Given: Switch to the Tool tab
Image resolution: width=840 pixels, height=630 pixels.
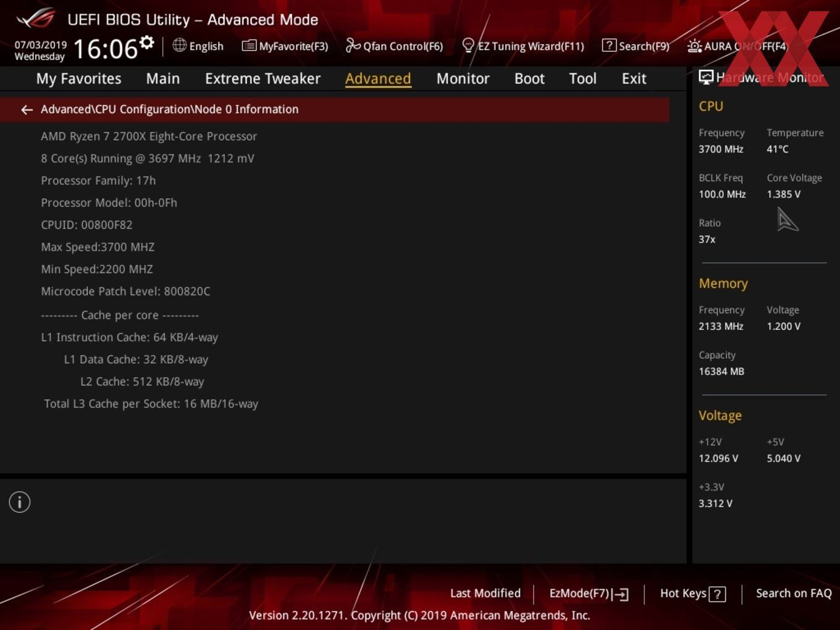Looking at the screenshot, I should tap(582, 78).
